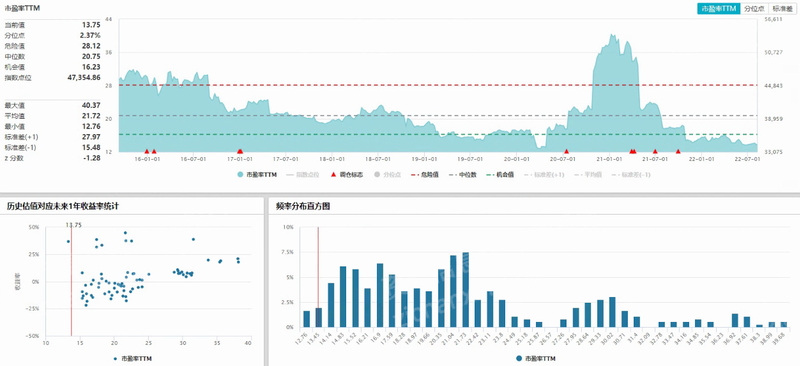Click the 当前值 13.75 reading
Viewport: 800px width, 366px height.
[91, 25]
